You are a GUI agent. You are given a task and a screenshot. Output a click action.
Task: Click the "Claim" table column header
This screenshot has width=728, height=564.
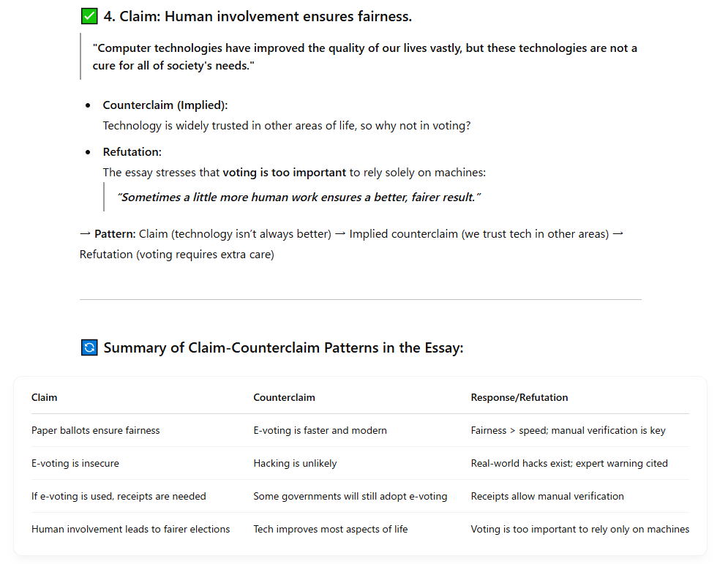pyautogui.click(x=44, y=397)
